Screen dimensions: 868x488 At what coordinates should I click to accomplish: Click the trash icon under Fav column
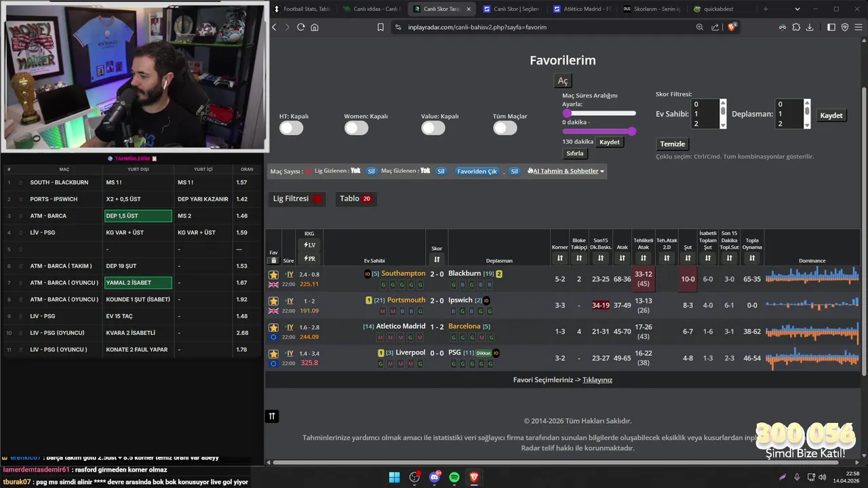pyautogui.click(x=273, y=260)
